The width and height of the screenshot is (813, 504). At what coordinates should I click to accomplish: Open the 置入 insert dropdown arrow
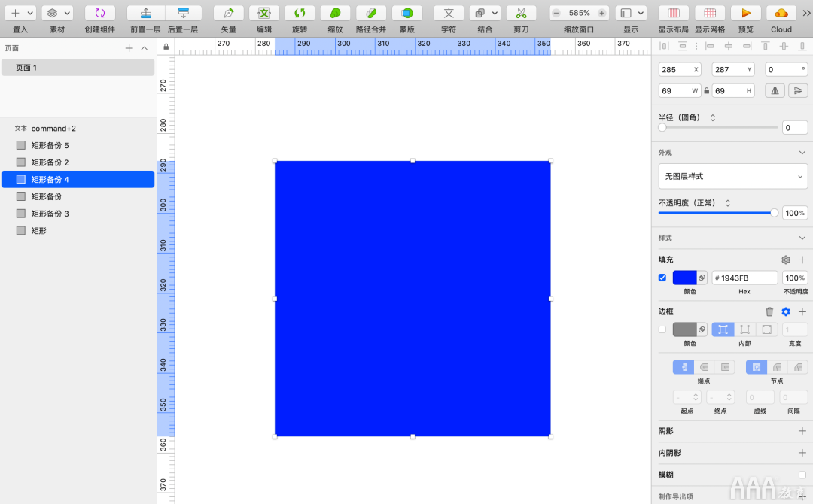(x=30, y=13)
